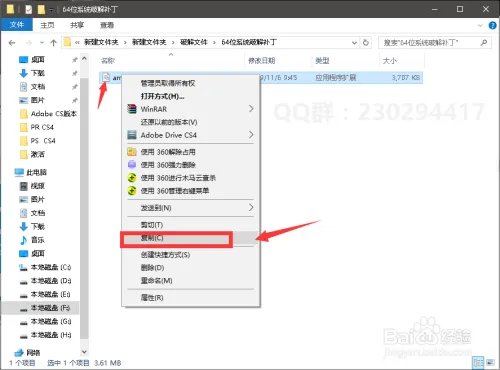Click the 网络 icon in the sidebar

pyautogui.click(x=19, y=352)
